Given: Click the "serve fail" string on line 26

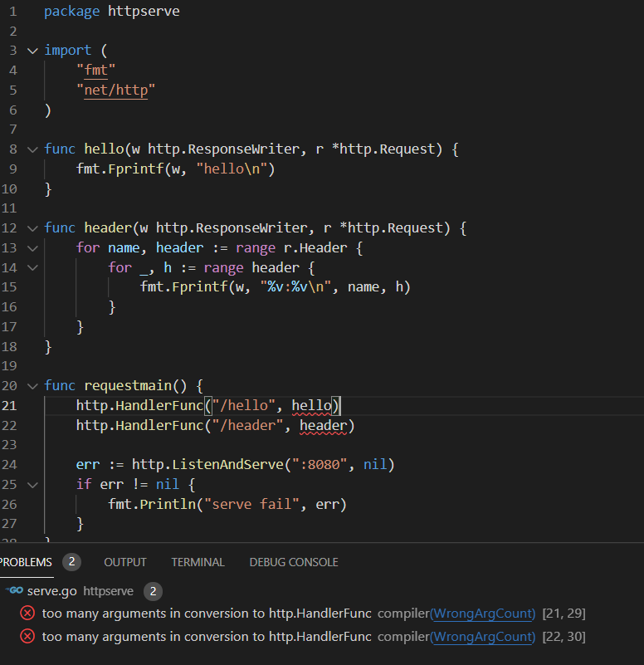Looking at the screenshot, I should pyautogui.click(x=251, y=504).
